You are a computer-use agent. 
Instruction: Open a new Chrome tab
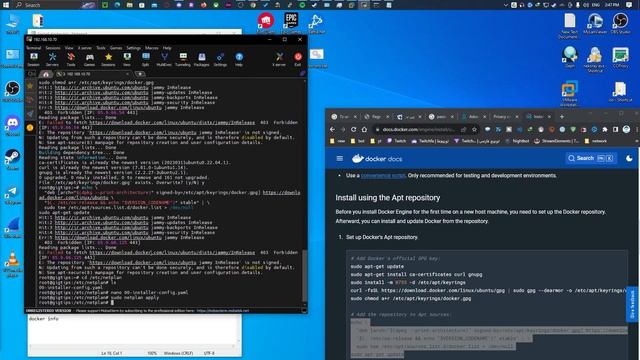pyautogui.click(x=562, y=117)
